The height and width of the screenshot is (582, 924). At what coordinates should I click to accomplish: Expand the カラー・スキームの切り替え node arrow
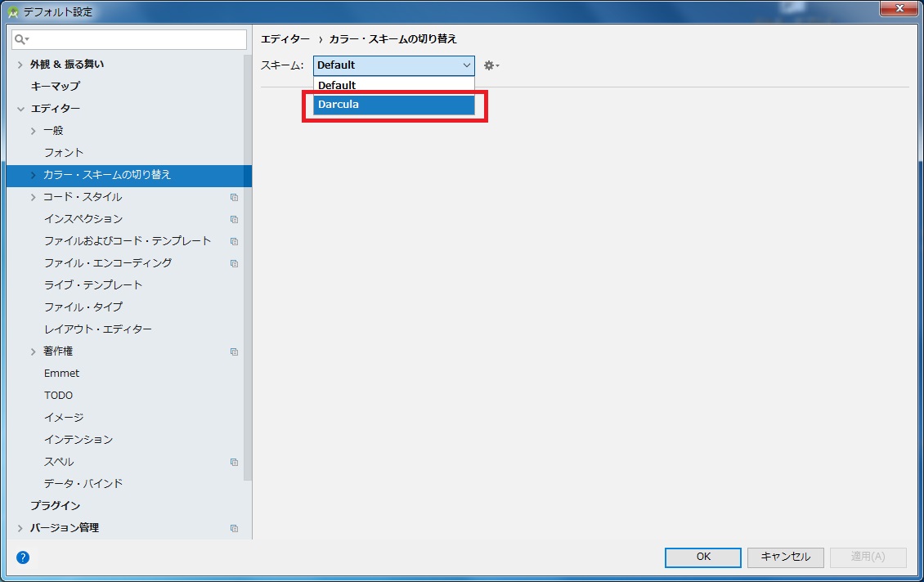(x=33, y=175)
